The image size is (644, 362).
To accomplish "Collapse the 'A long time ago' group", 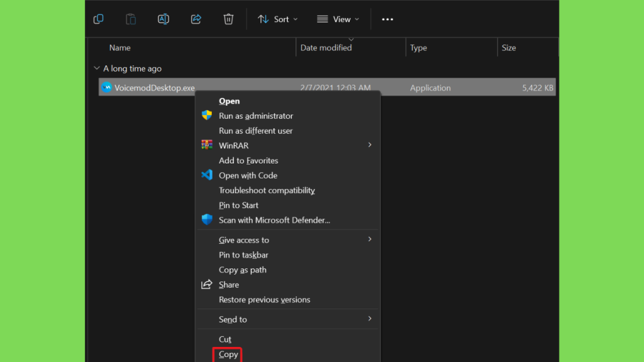I will click(x=96, y=68).
